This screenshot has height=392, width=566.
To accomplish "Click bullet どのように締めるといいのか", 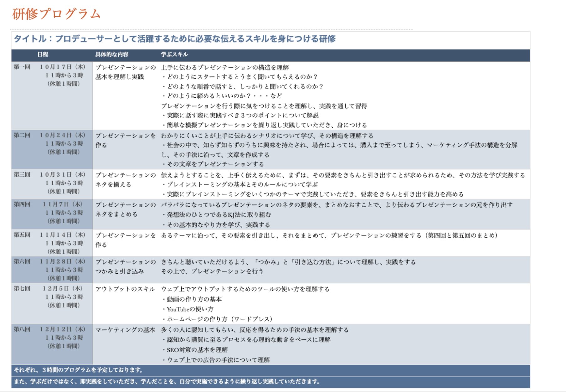I will point(222,96).
